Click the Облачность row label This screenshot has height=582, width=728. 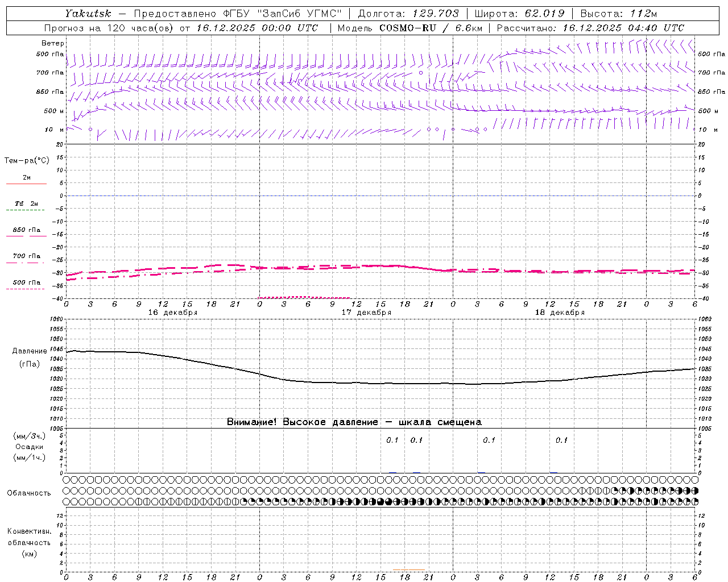(29, 493)
